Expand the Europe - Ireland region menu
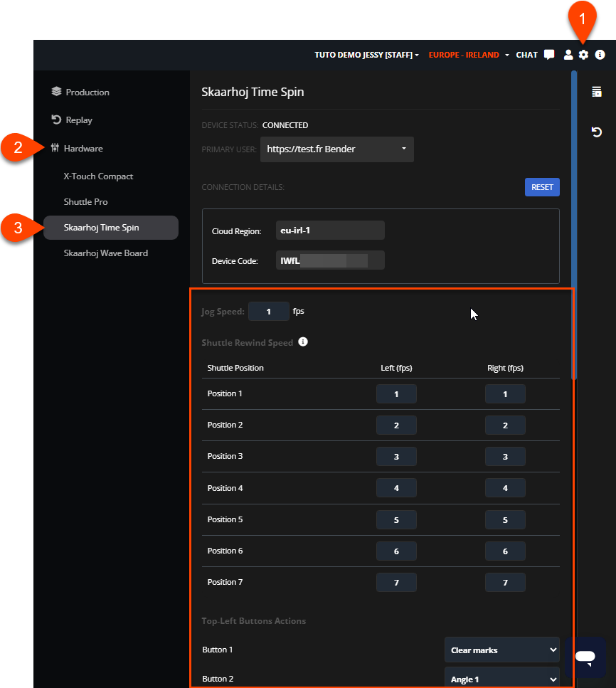 [x=469, y=55]
